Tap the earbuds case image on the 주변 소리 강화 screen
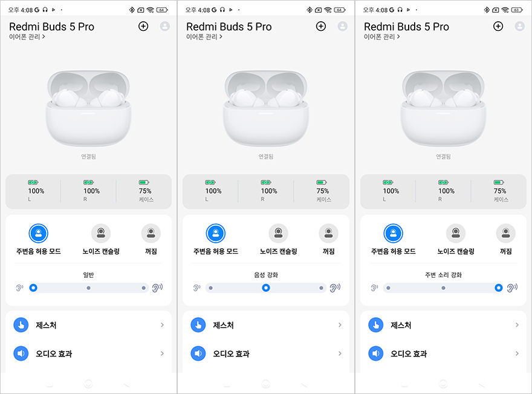532x394 pixels. (444, 109)
